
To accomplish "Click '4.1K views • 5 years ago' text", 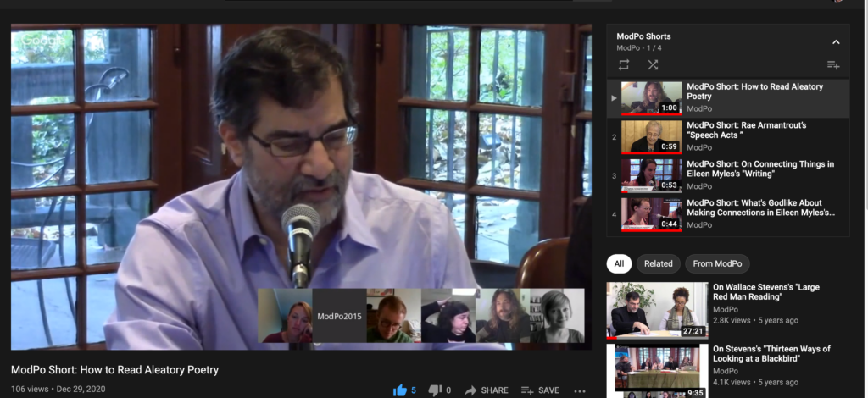I will [x=755, y=382].
